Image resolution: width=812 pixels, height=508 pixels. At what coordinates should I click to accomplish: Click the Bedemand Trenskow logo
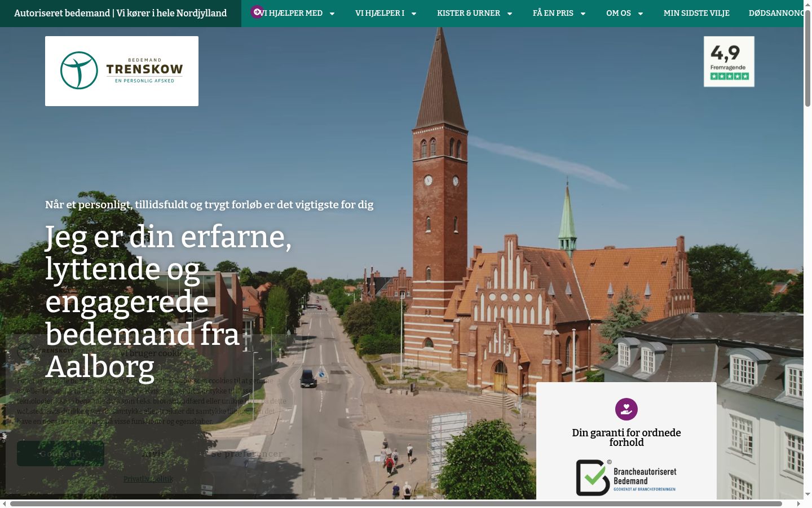click(x=122, y=71)
